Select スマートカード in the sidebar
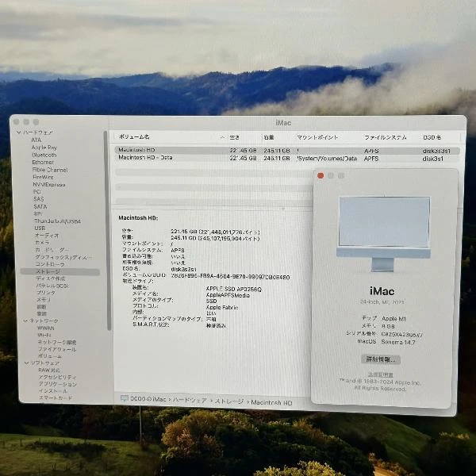Viewport: 476px width, 476px height. click(x=56, y=397)
